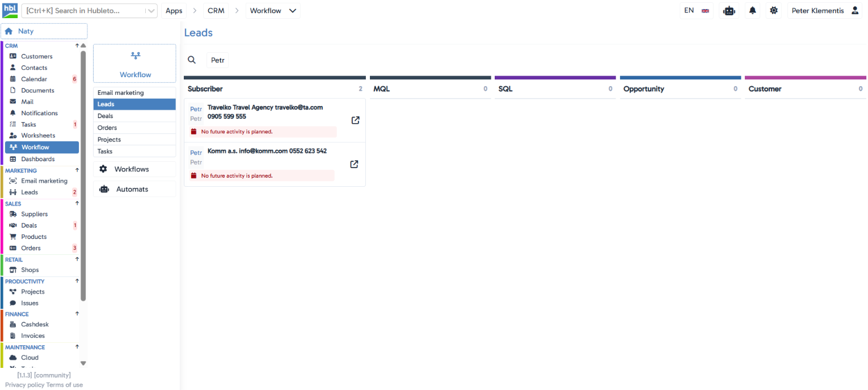
Task: Open the Automats button
Action: (x=134, y=189)
